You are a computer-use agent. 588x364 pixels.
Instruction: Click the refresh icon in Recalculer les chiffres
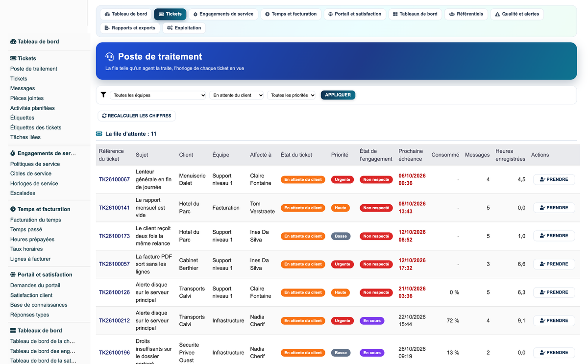[x=104, y=116]
